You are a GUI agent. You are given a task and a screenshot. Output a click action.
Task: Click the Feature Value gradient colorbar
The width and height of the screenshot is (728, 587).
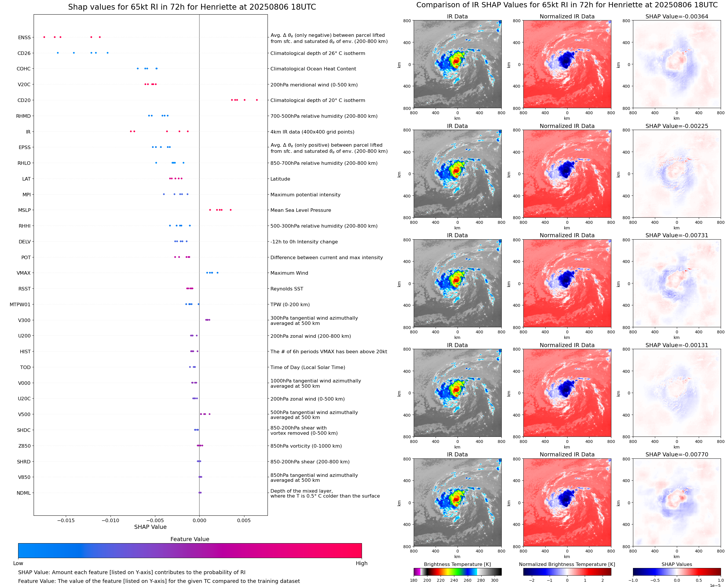pyautogui.click(x=190, y=550)
